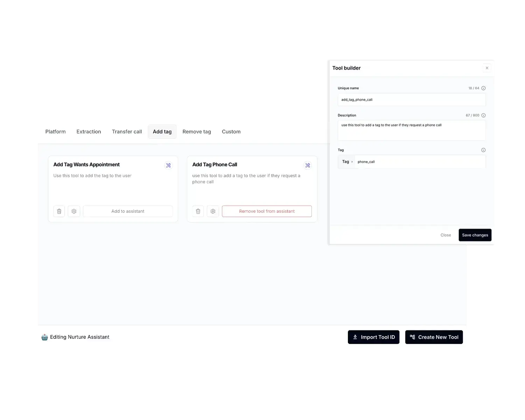Click Add to assistant button
This screenshot has width=525, height=420.
pos(128,211)
